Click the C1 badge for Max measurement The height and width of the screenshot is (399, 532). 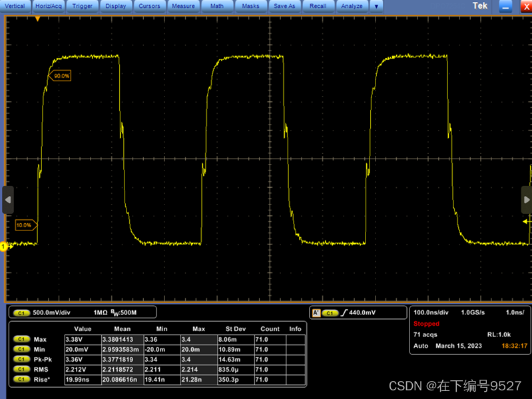pyautogui.click(x=21, y=339)
